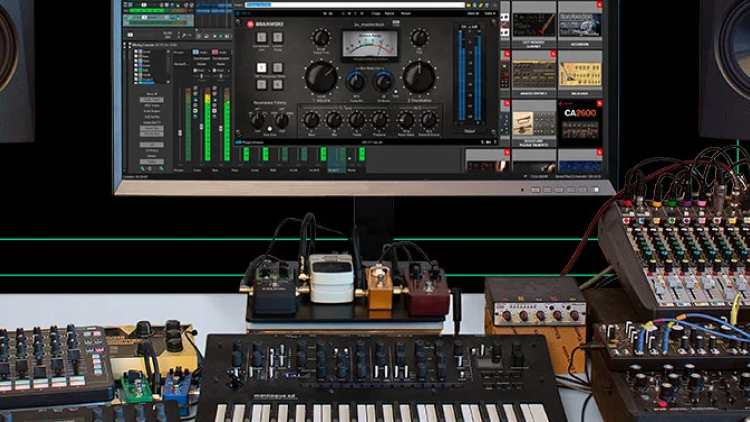Click the Stereo Enhance knob
Screen dimensions: 750x422
pyautogui.click(x=429, y=119)
